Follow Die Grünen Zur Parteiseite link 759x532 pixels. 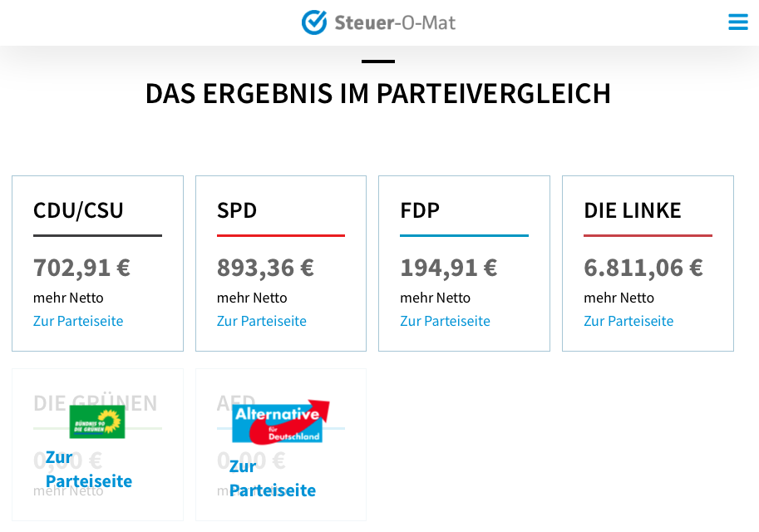[x=89, y=469]
